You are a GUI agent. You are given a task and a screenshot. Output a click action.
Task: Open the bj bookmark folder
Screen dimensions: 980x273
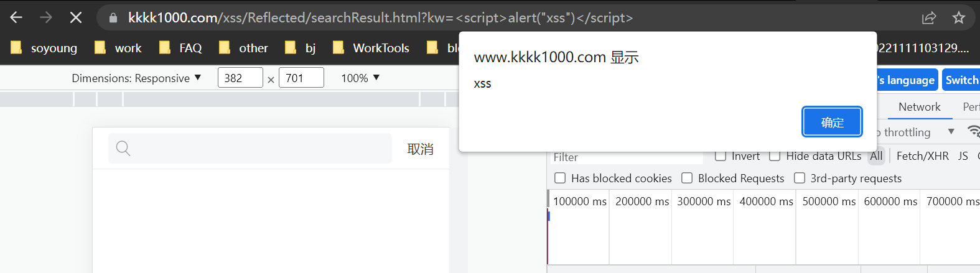(301, 48)
